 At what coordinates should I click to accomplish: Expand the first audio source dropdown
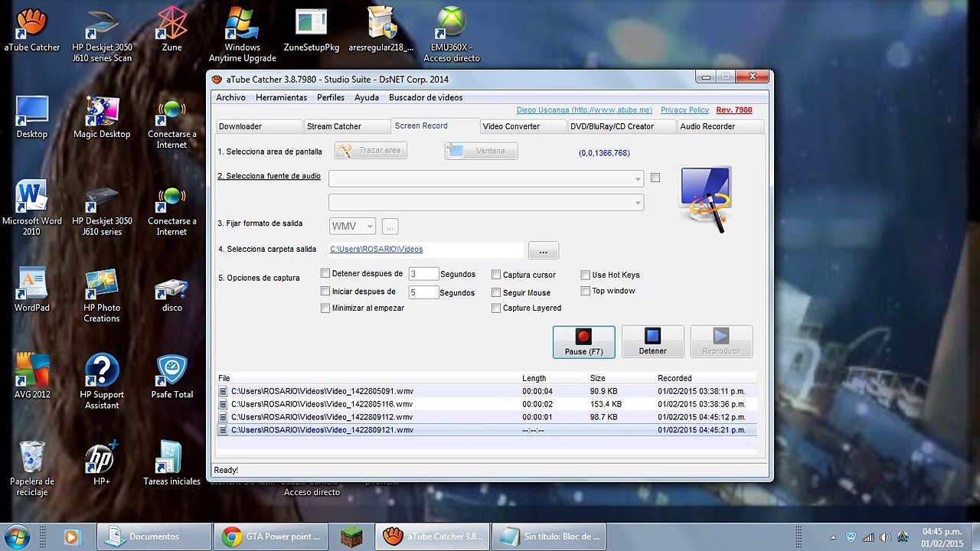click(x=637, y=179)
